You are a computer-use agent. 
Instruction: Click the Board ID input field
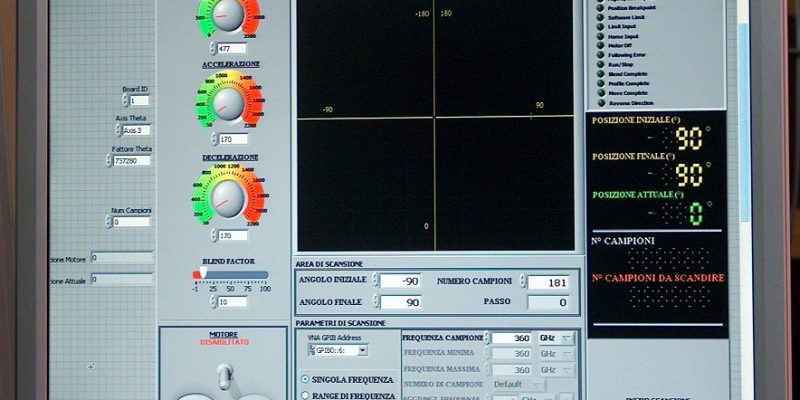coord(139,101)
